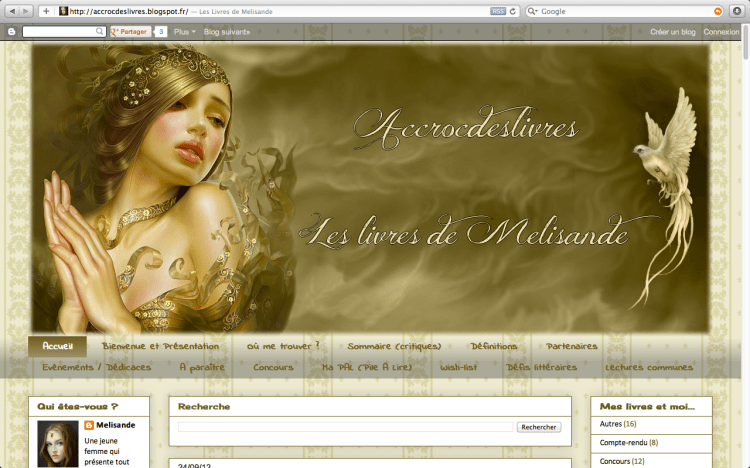
Task: Open the Partenaires tab
Action: coord(572,346)
